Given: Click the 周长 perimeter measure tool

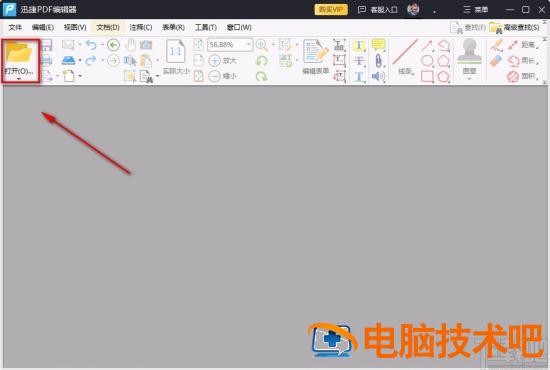Looking at the screenshot, I should 523,61.
